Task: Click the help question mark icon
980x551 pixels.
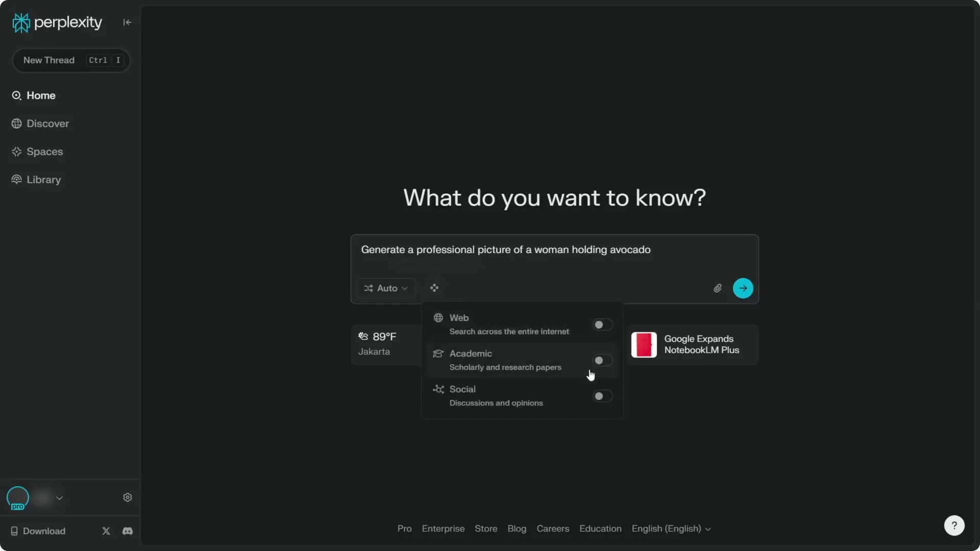Action: pyautogui.click(x=953, y=525)
